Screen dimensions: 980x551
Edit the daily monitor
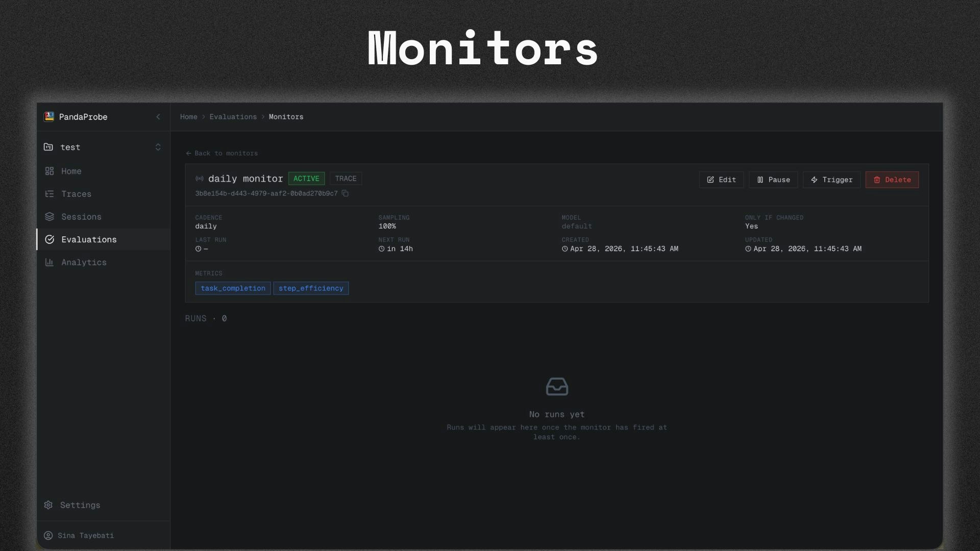click(x=721, y=180)
